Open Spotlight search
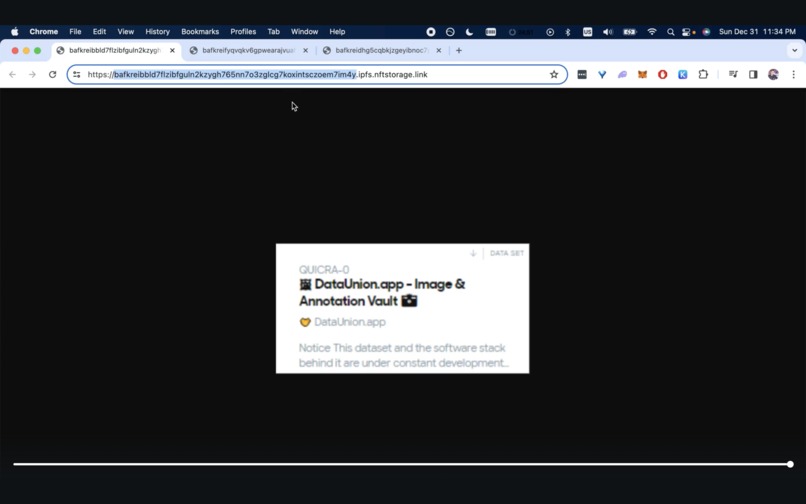 [670, 32]
